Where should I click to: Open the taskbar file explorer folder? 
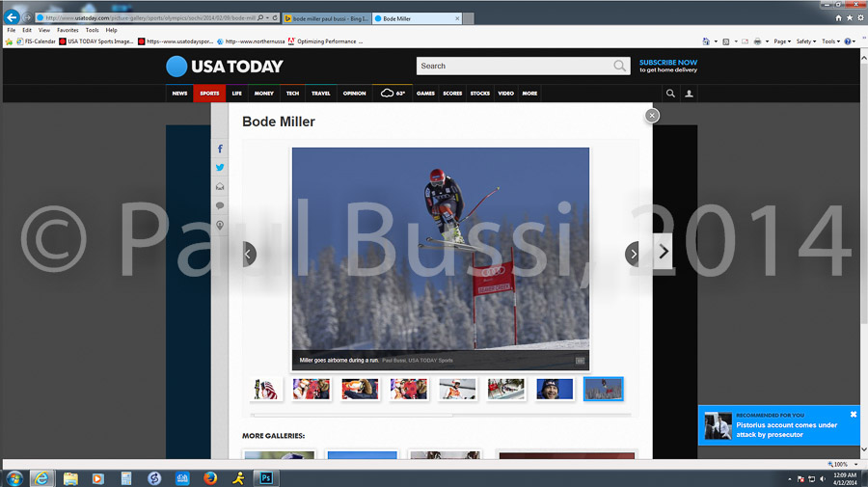coord(70,478)
